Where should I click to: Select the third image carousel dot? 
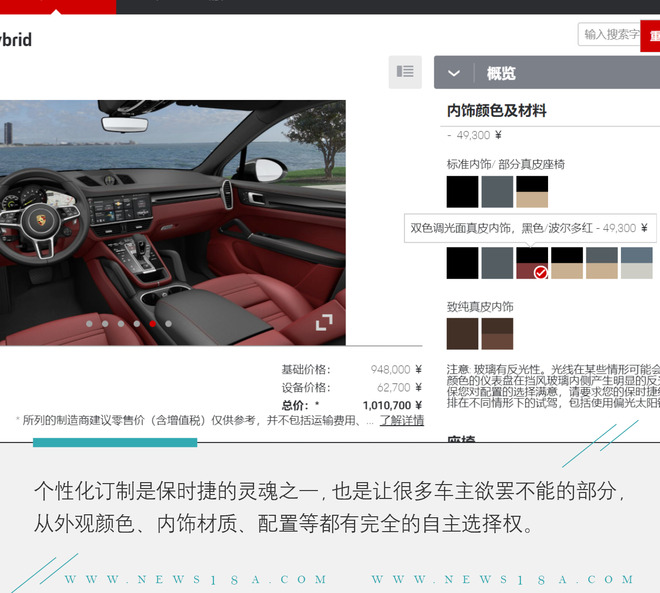121,324
